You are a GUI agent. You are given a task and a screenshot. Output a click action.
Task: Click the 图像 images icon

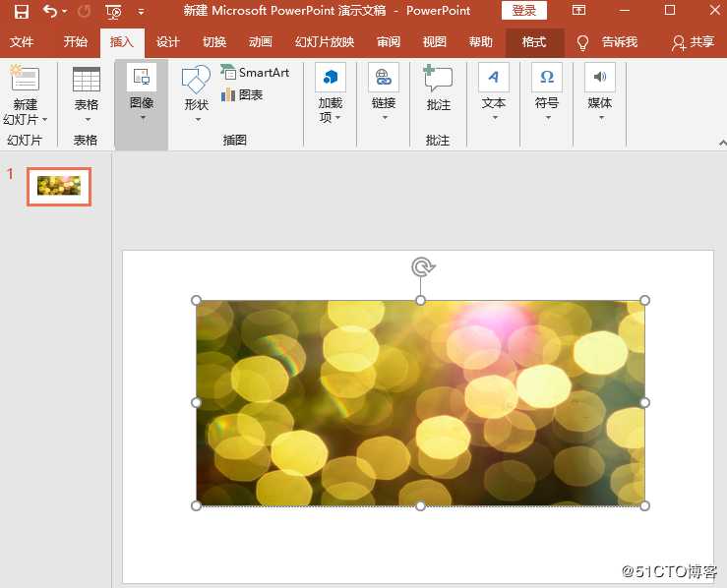click(142, 77)
